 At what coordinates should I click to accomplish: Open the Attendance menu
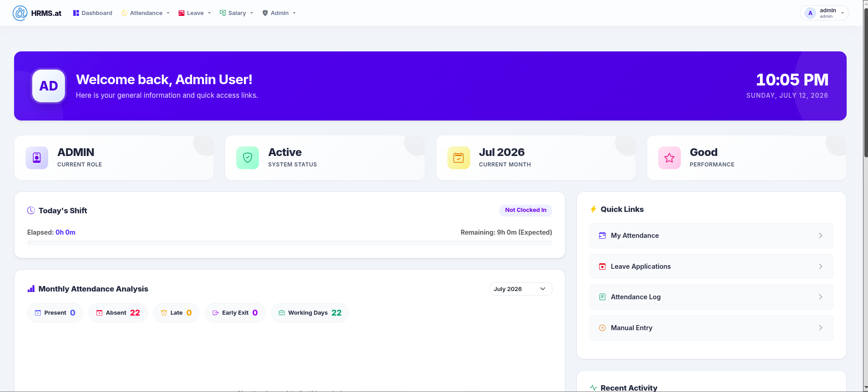click(x=146, y=13)
